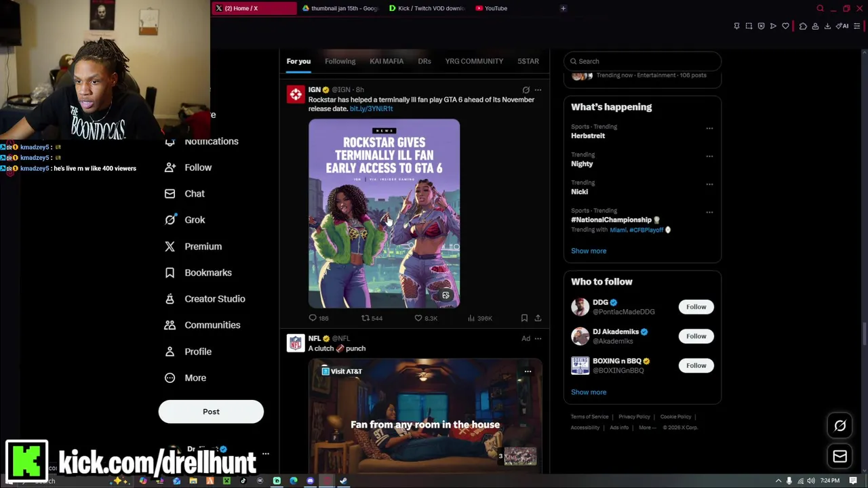Open Communities in the sidebar

(202, 325)
